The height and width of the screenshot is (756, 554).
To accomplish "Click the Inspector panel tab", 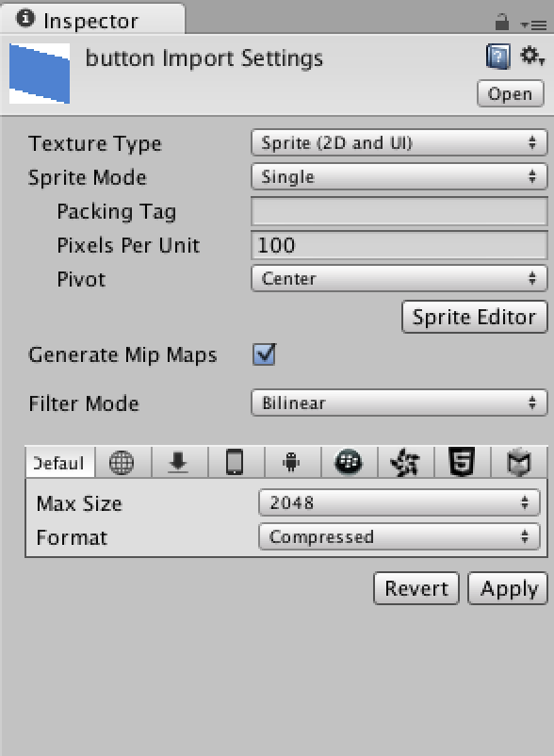I will point(91,20).
